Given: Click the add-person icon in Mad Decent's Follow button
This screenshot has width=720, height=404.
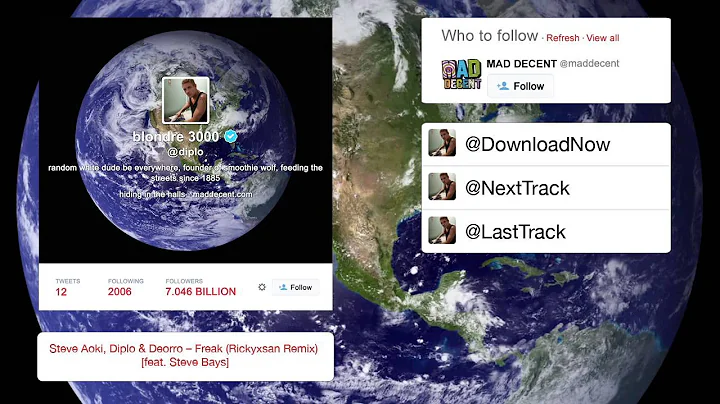Looking at the screenshot, I should pyautogui.click(x=503, y=86).
